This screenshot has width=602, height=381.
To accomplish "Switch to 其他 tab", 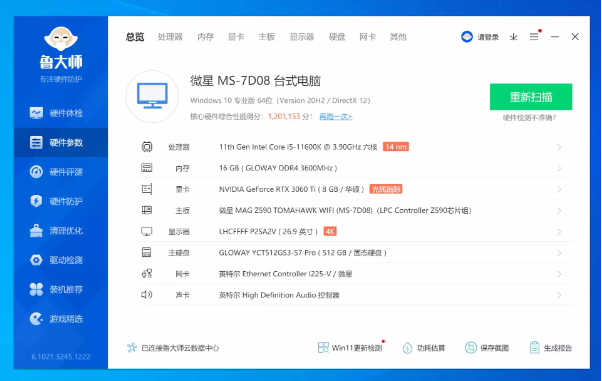I will pos(398,37).
